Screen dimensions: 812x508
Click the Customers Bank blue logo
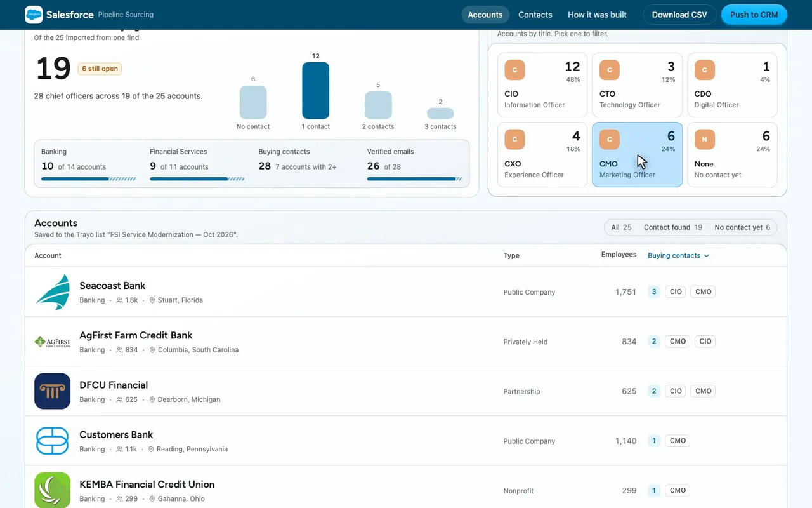point(52,441)
